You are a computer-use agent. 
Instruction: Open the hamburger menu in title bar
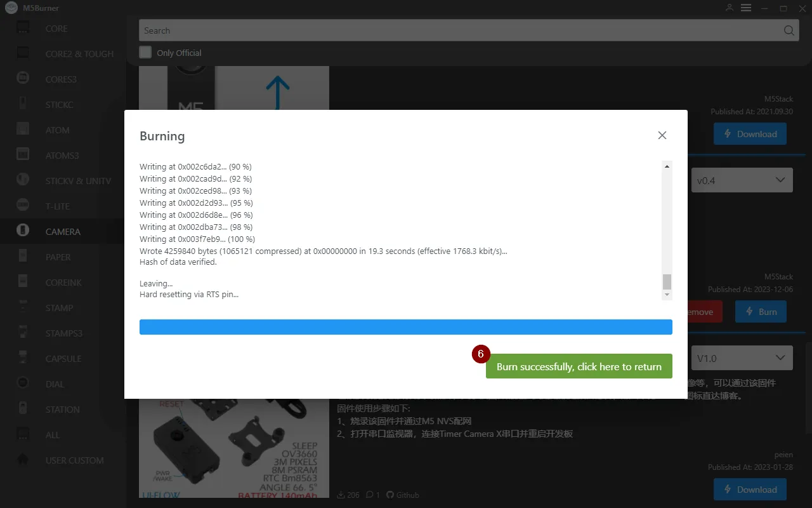pos(746,8)
